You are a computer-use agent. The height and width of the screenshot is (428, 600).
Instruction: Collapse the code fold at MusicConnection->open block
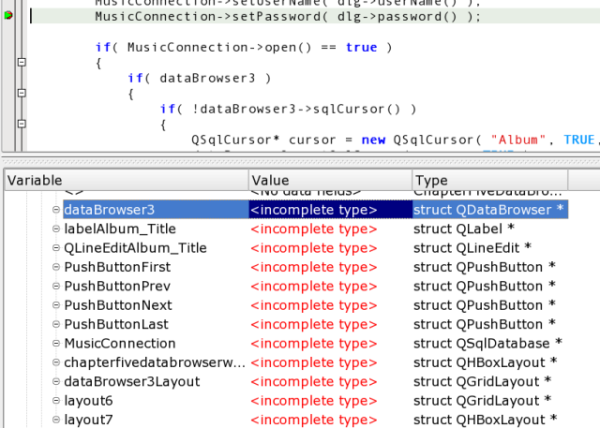[22, 63]
